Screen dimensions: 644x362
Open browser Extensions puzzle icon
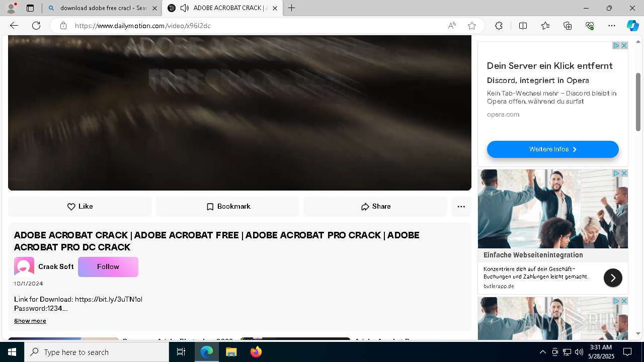pos(499,26)
